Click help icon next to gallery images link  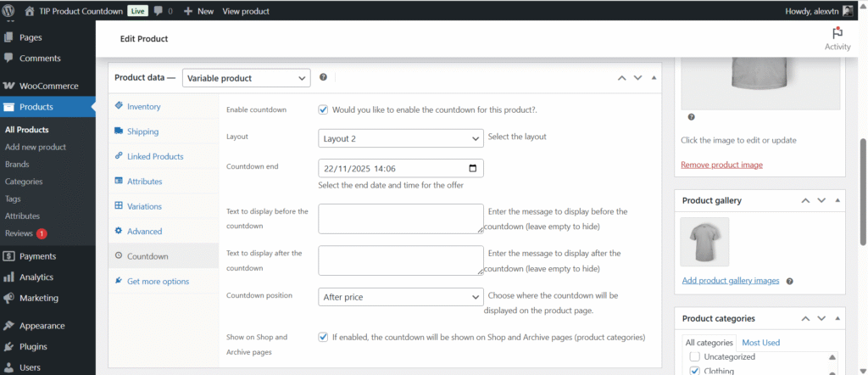pos(789,281)
